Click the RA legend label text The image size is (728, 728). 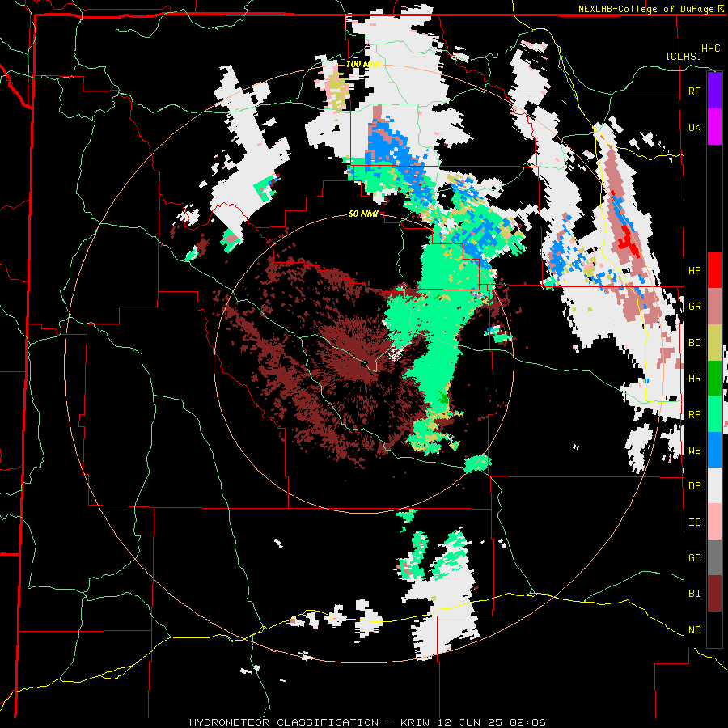coord(694,415)
